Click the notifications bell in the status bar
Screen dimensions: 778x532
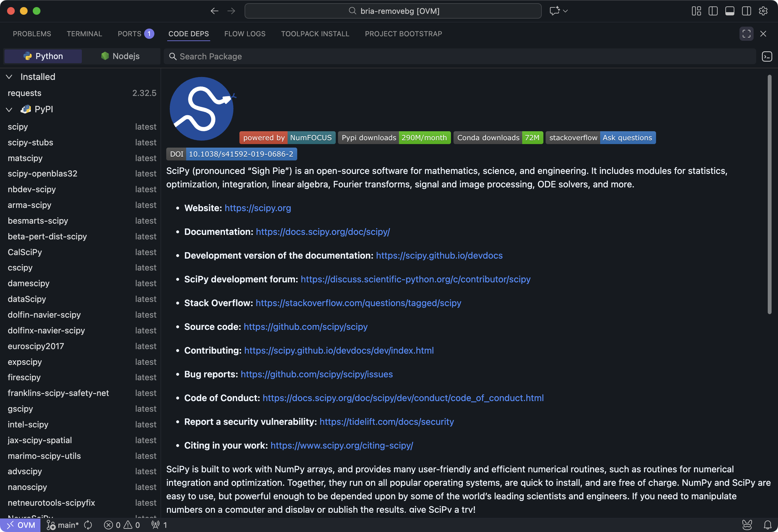tap(768, 525)
